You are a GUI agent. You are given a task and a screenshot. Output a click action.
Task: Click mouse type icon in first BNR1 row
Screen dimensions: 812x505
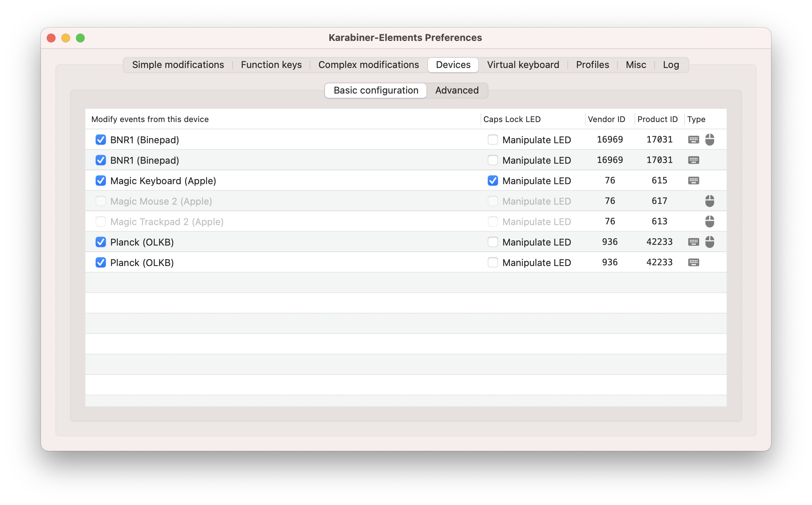pos(709,140)
